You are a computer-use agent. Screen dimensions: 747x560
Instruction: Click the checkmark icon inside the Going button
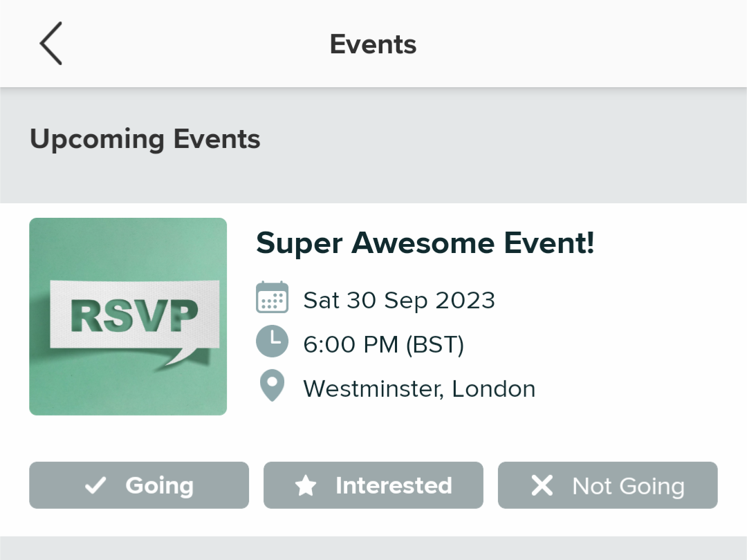point(95,485)
